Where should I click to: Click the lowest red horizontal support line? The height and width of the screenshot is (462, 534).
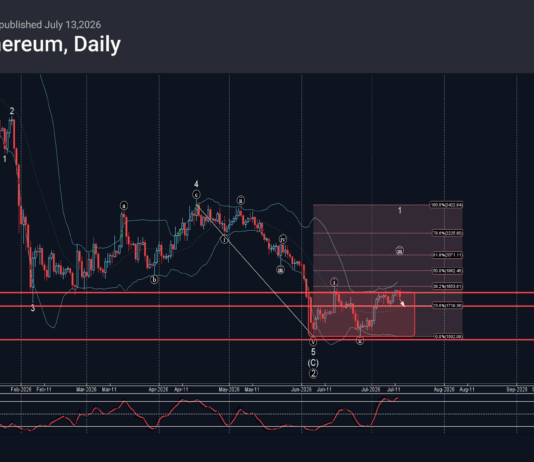tap(267, 340)
